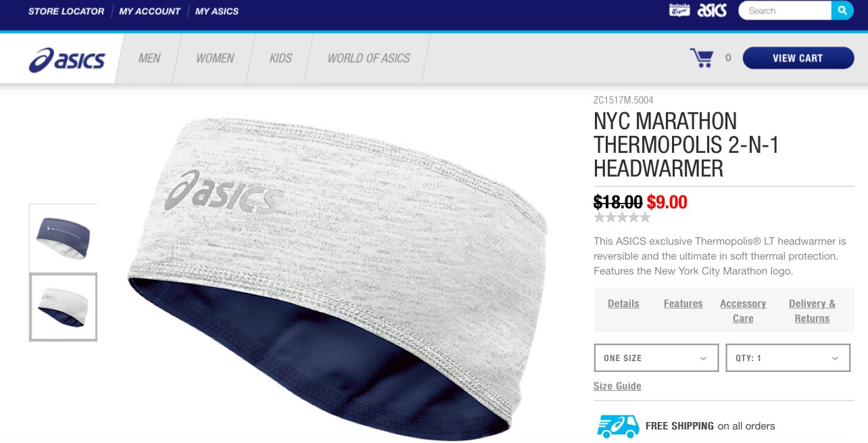The image size is (868, 443).
Task: Click the free shipping truck icon
Action: pos(618,425)
